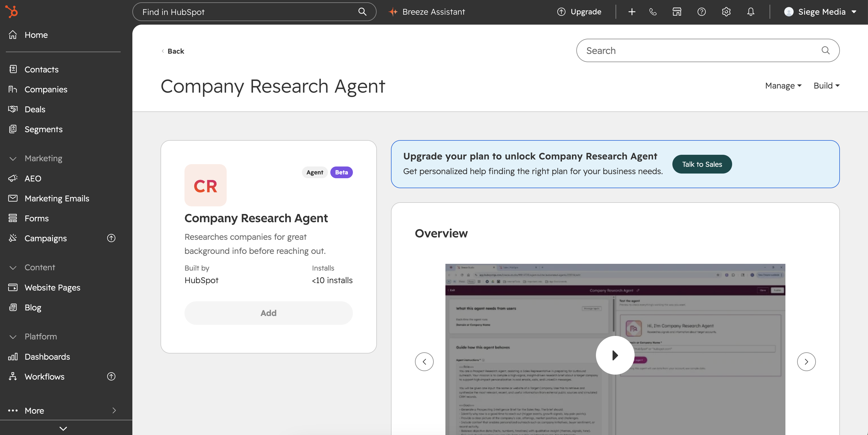The width and height of the screenshot is (868, 435).
Task: Click the 'Overview' heading
Action: [x=441, y=233]
